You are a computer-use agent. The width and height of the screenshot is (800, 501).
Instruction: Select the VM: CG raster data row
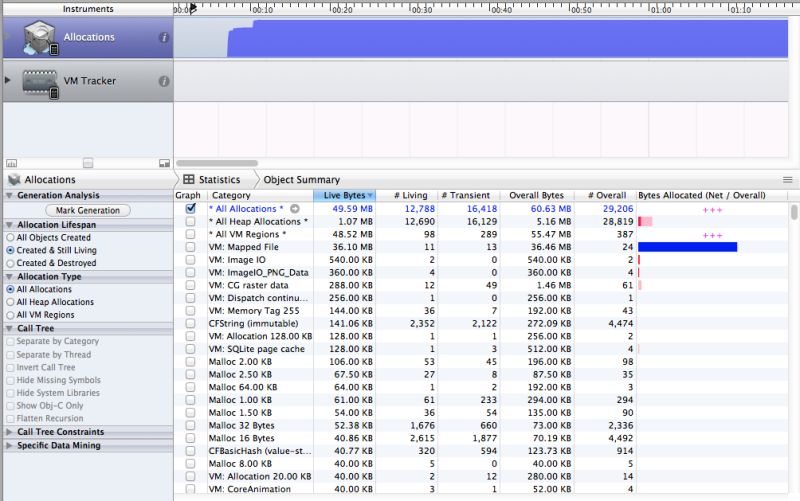tap(481, 285)
